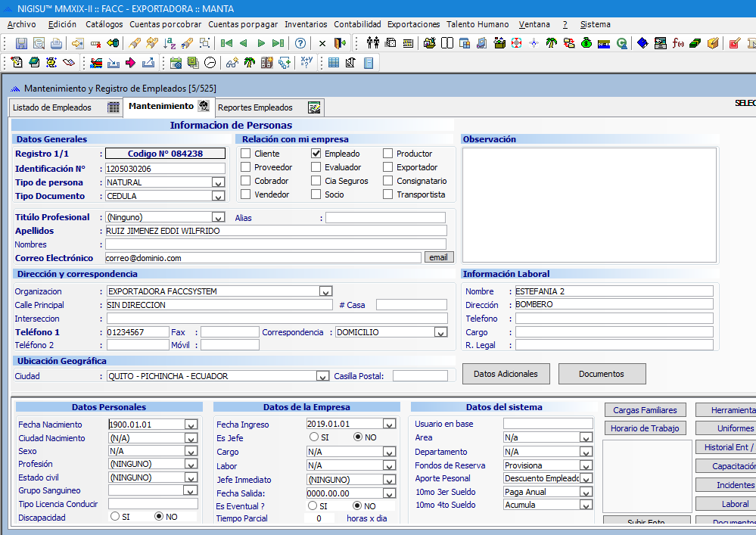756x535 pixels.
Task: Click the Apellidos input field
Action: tap(275, 231)
